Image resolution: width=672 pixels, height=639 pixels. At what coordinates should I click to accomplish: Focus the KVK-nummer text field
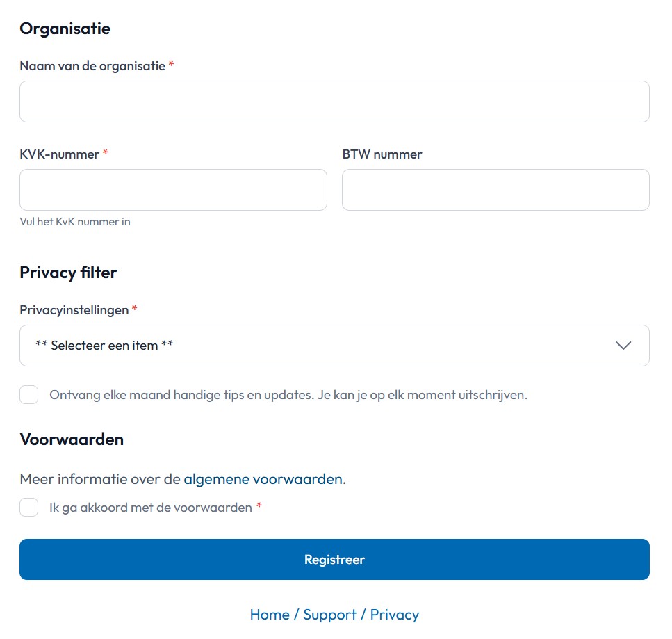[x=173, y=190]
